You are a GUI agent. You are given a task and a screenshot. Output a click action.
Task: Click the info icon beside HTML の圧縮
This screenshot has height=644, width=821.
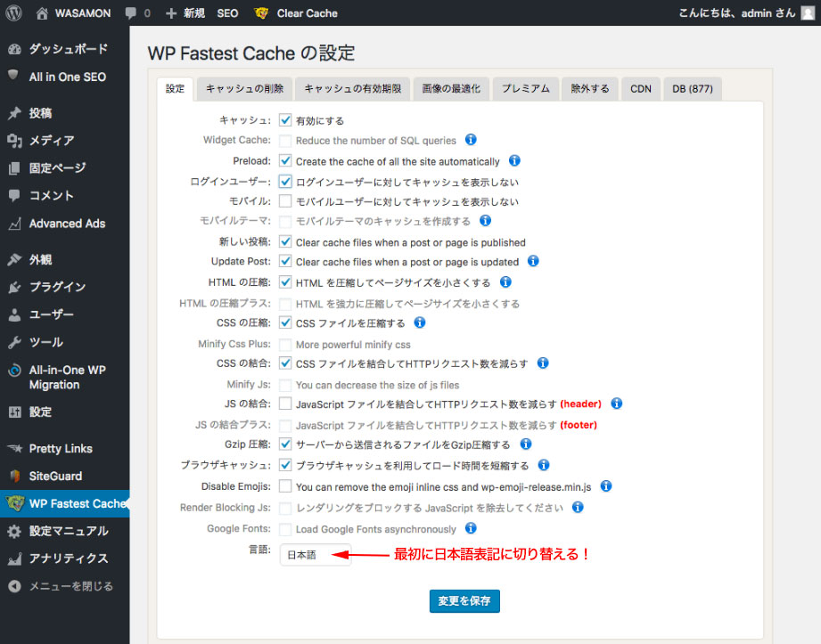[505, 282]
